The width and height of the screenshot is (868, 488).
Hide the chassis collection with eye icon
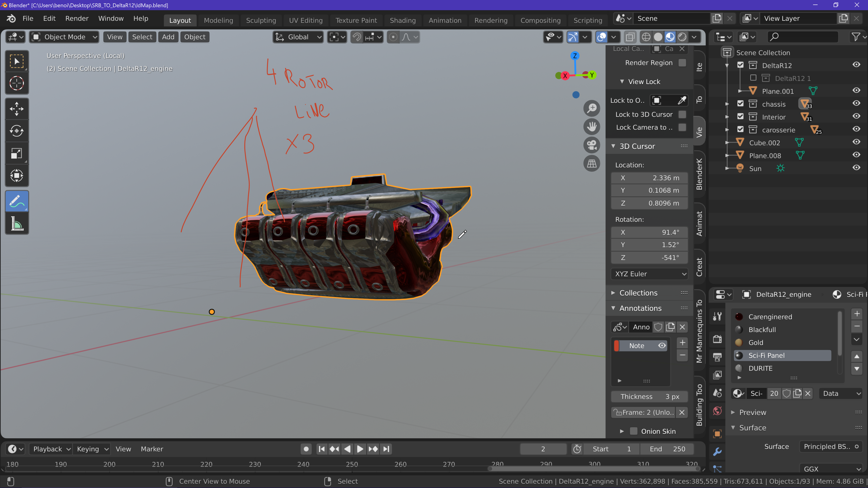(x=856, y=103)
